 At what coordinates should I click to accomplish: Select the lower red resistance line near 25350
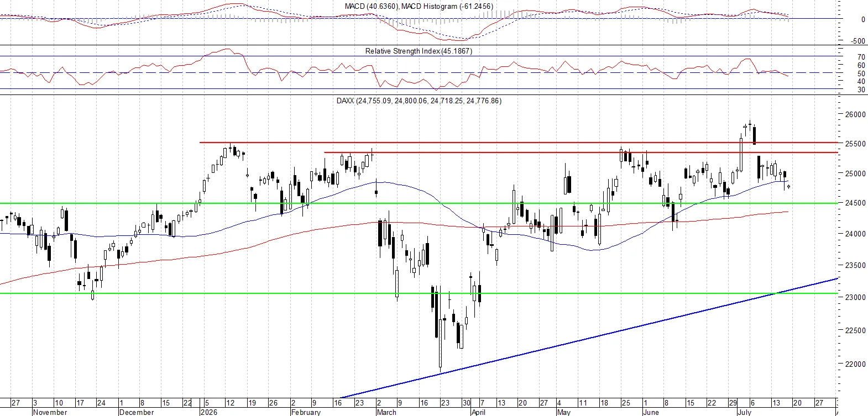(581, 152)
